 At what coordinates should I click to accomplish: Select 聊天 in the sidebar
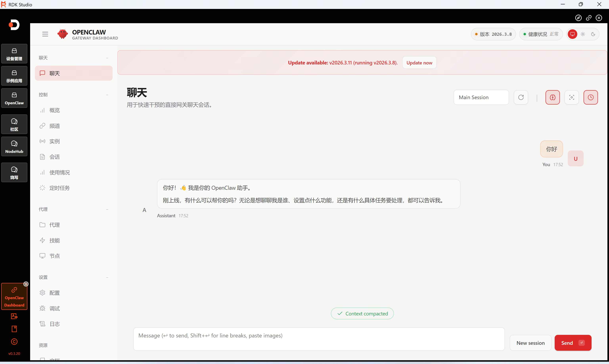click(x=74, y=73)
